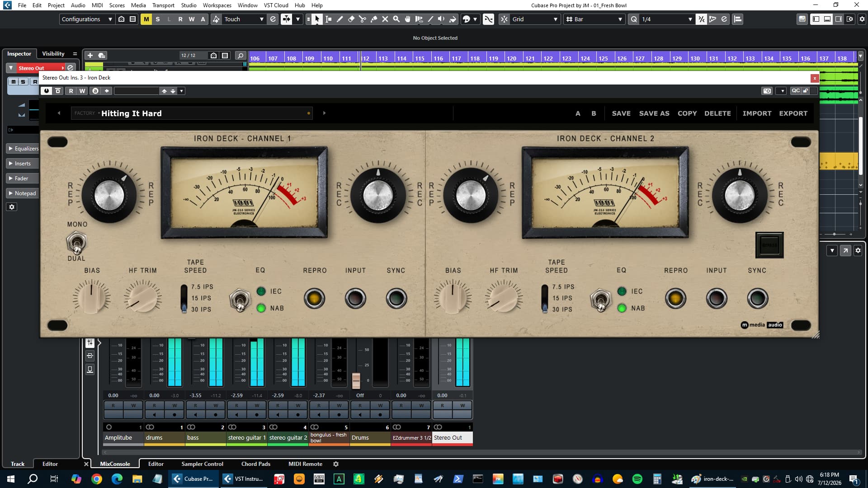Click Channel 1 INPUT round button
This screenshot has height=488, width=868.
(x=355, y=298)
